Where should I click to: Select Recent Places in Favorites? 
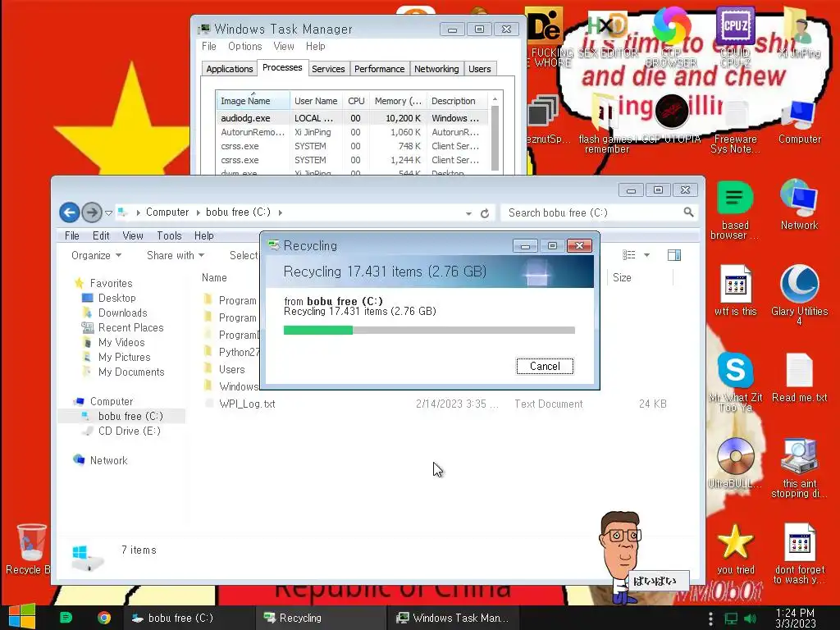click(x=130, y=327)
